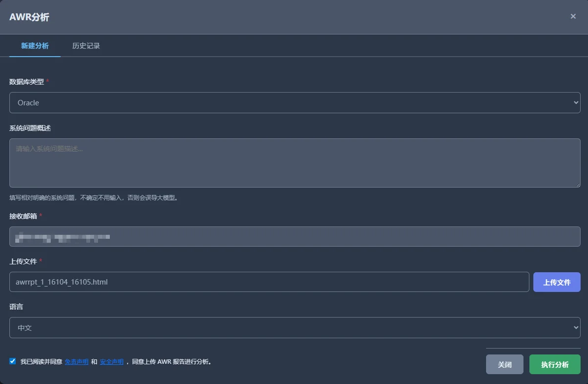Click the 我已阅读并同意 agreement label text
The width and height of the screenshot is (588, 384).
tap(41, 362)
